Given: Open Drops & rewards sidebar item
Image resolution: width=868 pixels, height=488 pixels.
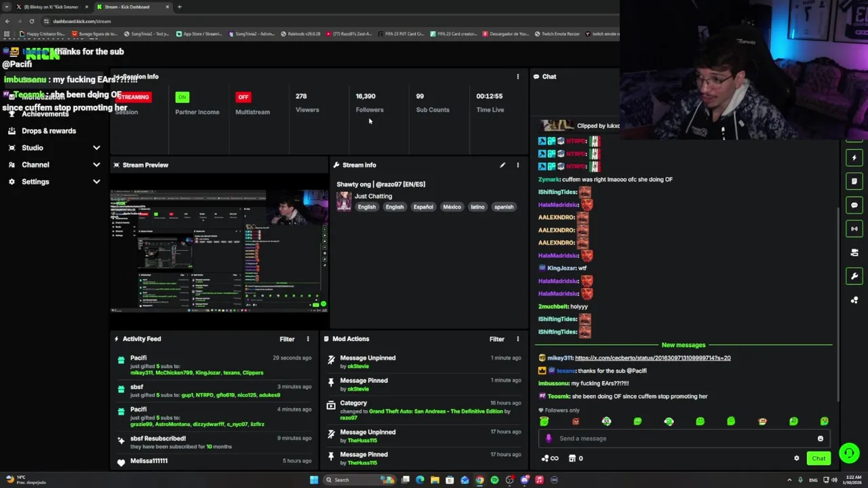Looking at the screenshot, I should coord(49,131).
